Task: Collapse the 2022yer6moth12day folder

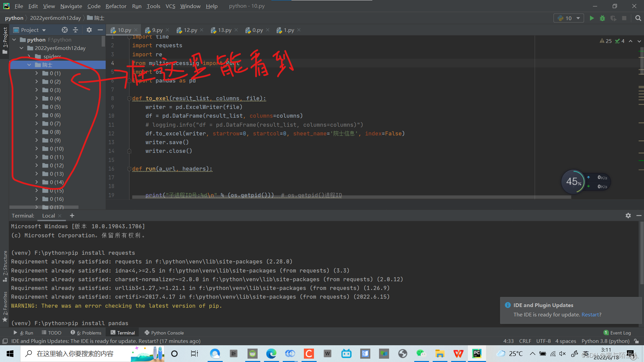Action: click(21, 48)
